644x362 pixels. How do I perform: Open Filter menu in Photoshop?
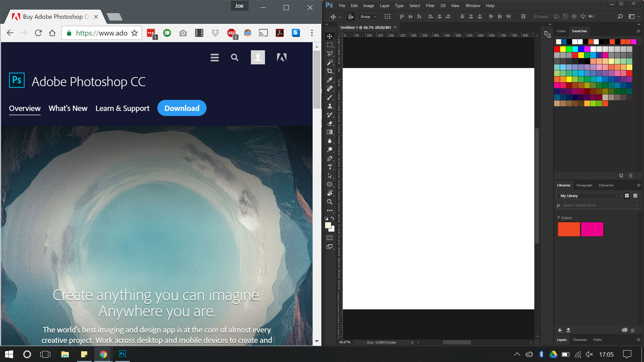(430, 5)
